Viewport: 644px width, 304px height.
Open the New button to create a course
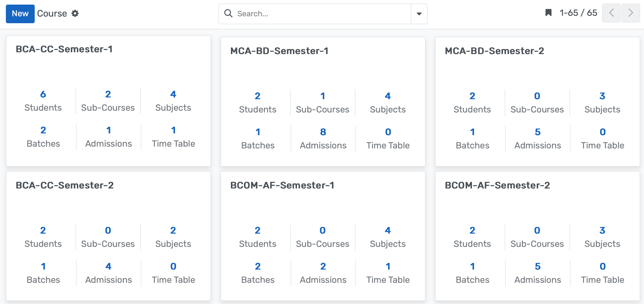[20, 14]
